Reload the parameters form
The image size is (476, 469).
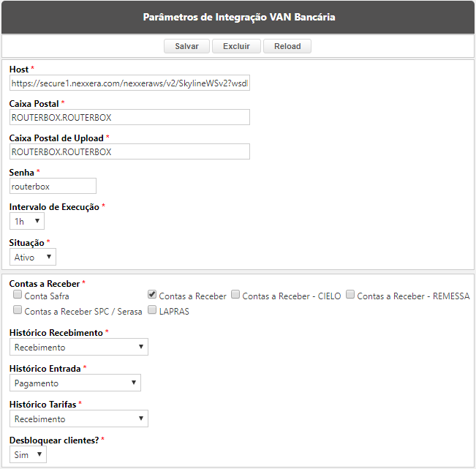(x=287, y=46)
